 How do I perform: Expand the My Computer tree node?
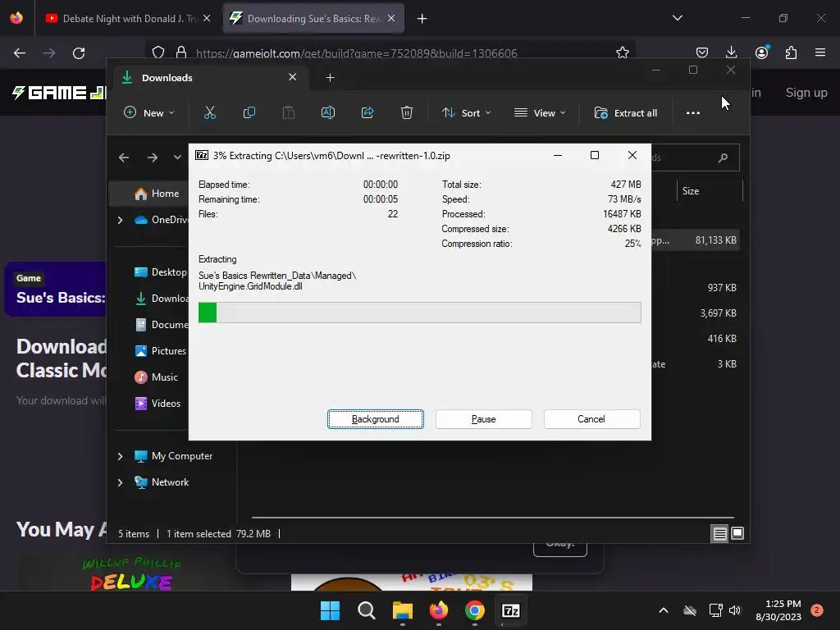(x=120, y=456)
